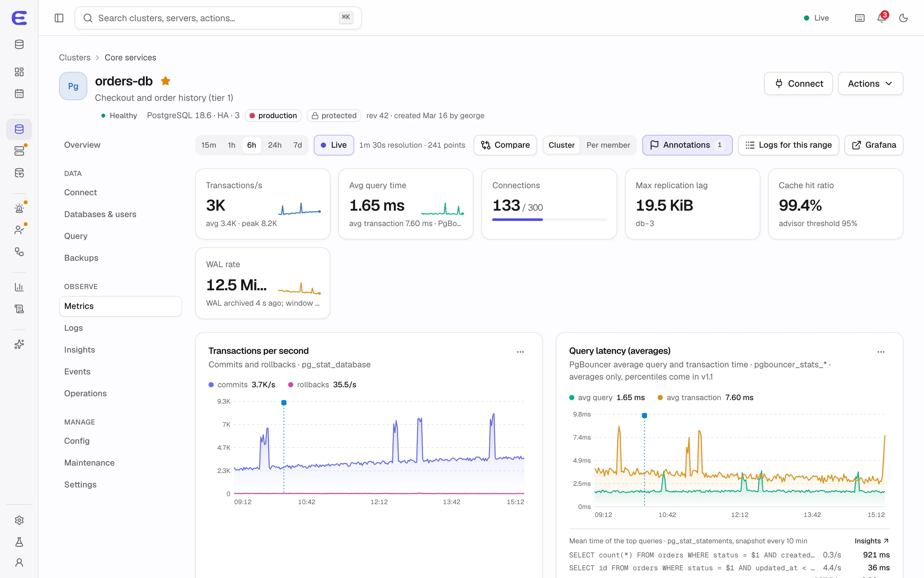Viewport: 924px width, 578px height.
Task: Open the alerts siren icon in the left rail
Action: pyautogui.click(x=19, y=208)
